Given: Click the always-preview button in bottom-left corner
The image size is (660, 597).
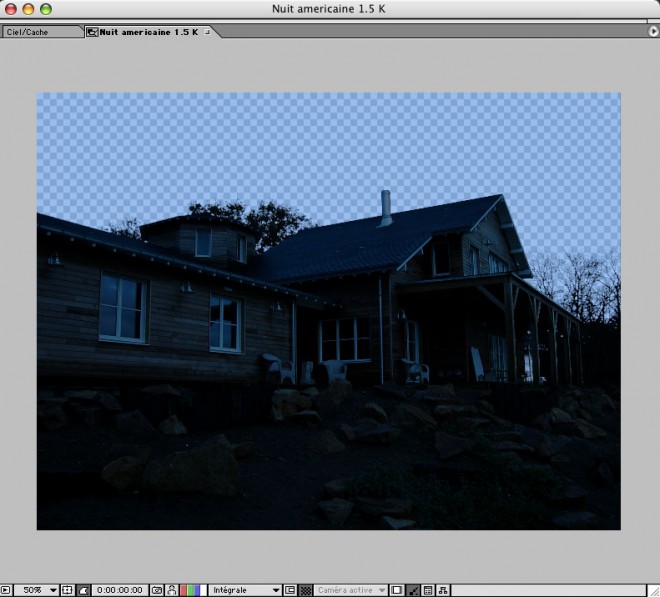Looking at the screenshot, I should coord(6,590).
